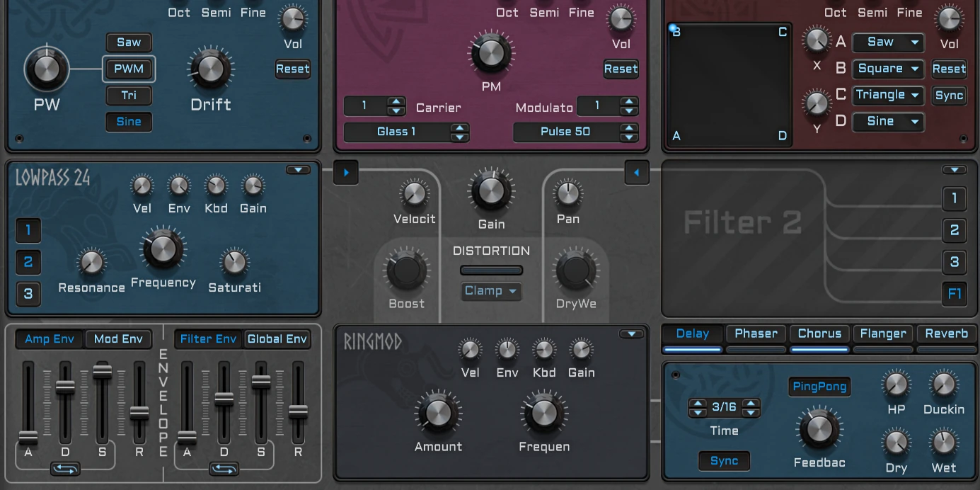Open the Clamp distortion type dropdown
Viewport: 980px width, 490px height.
tap(491, 291)
